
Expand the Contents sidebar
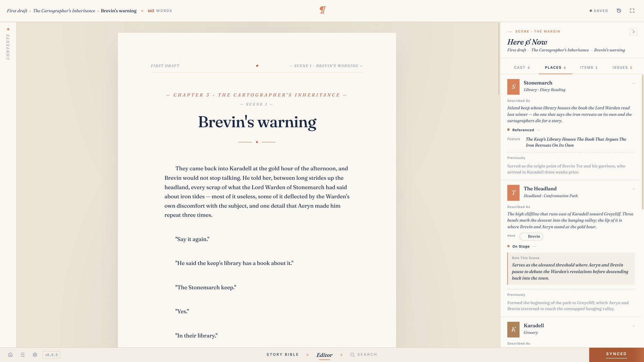click(x=8, y=47)
